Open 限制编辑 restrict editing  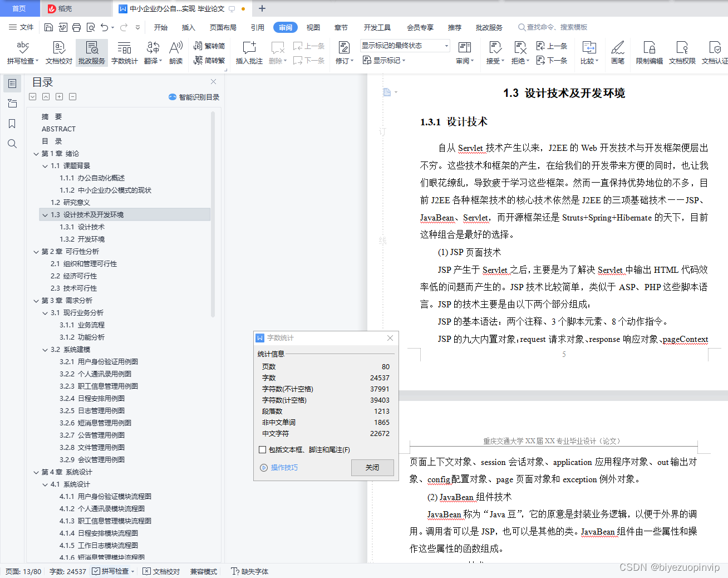point(649,53)
